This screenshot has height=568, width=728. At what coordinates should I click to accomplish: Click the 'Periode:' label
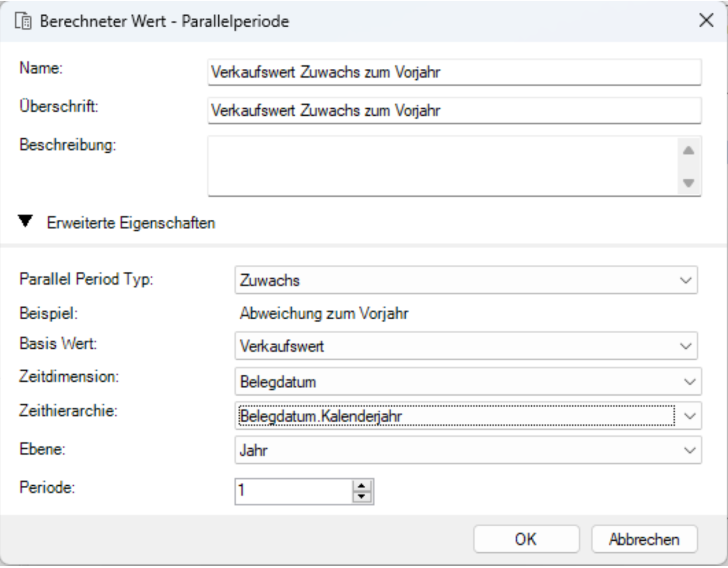pos(47,487)
